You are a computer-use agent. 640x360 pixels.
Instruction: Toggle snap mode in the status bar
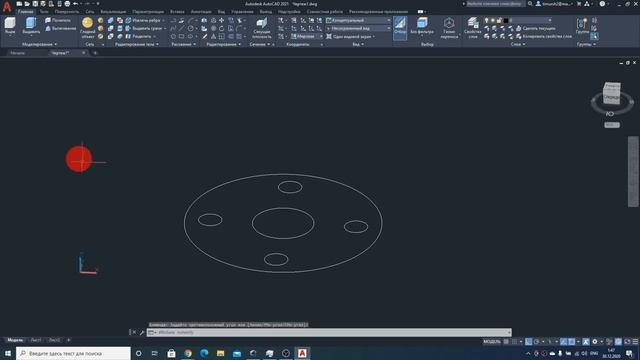tap(514, 342)
